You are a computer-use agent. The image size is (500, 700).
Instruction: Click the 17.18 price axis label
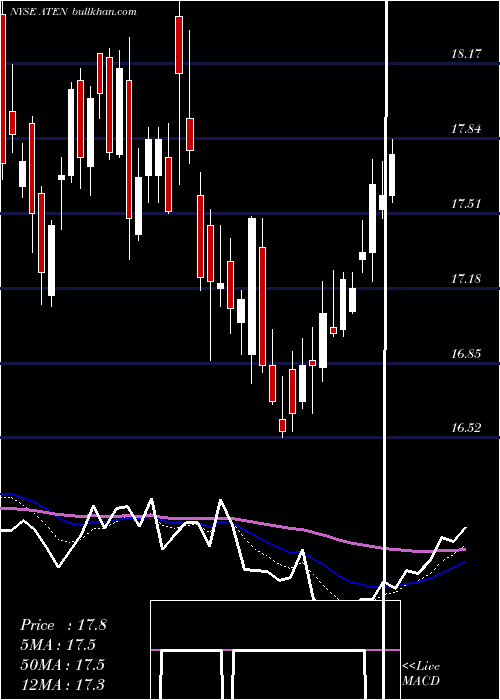coord(467,279)
